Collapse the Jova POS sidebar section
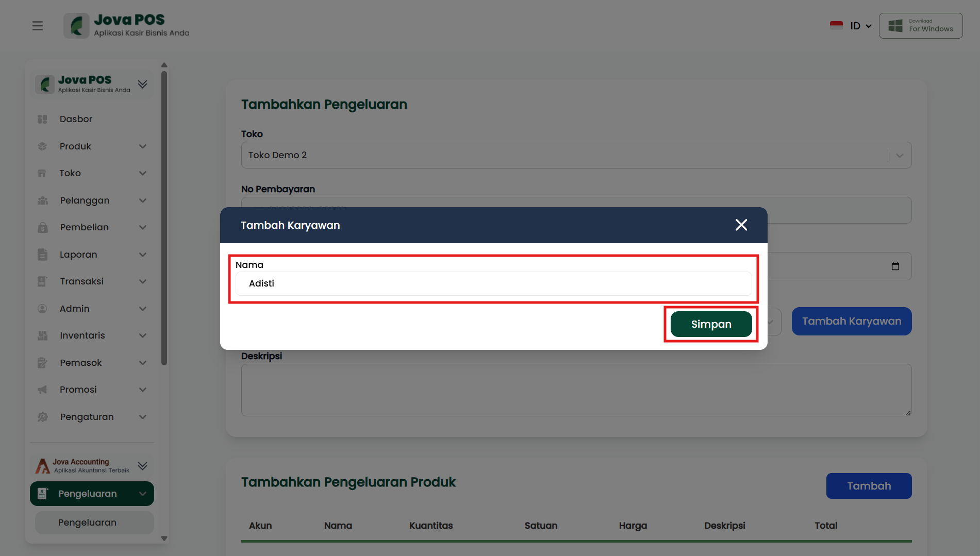This screenshot has height=556, width=980. (x=142, y=84)
